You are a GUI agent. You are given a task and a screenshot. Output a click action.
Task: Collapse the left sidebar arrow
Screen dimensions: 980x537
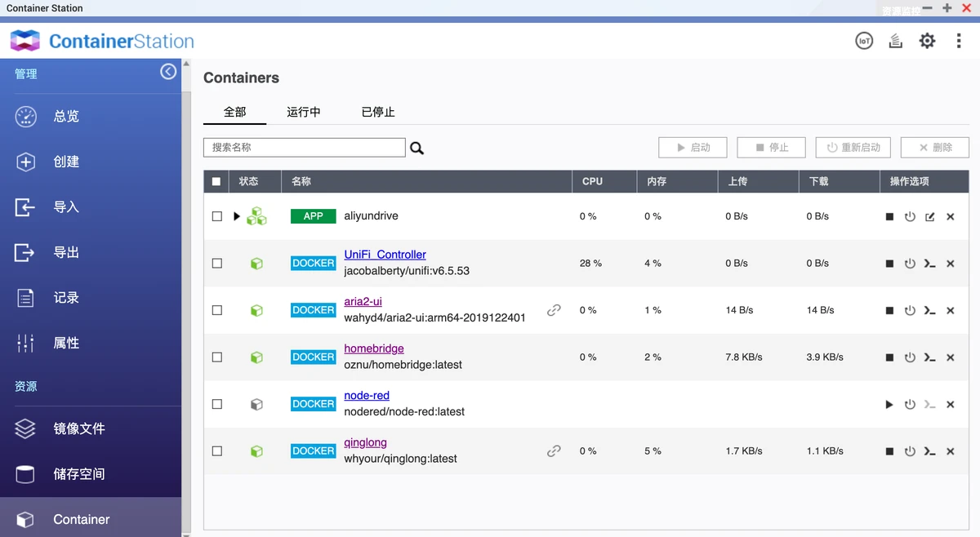click(x=168, y=72)
